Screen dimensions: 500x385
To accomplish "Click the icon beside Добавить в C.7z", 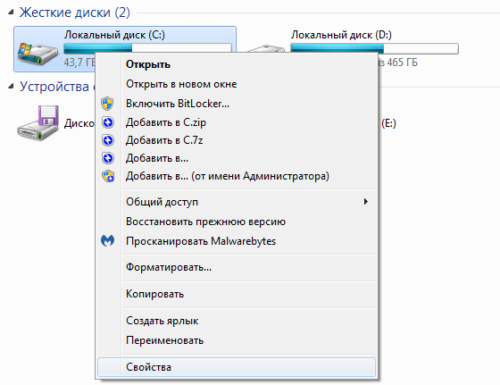I will [x=108, y=140].
